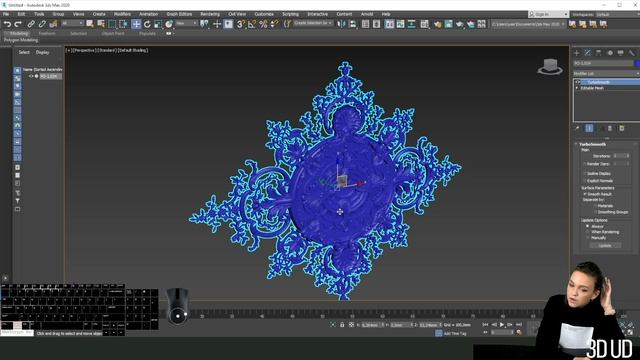The image size is (640, 360).
Task: Toggle the Render Iters checkbox
Action: 584,164
